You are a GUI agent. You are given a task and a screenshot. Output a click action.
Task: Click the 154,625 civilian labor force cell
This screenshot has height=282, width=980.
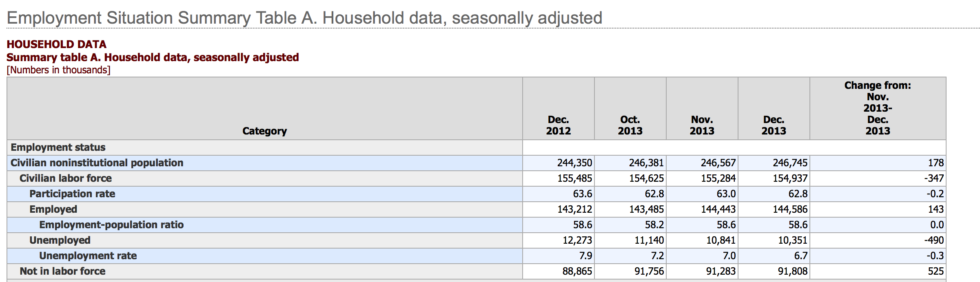tap(646, 178)
